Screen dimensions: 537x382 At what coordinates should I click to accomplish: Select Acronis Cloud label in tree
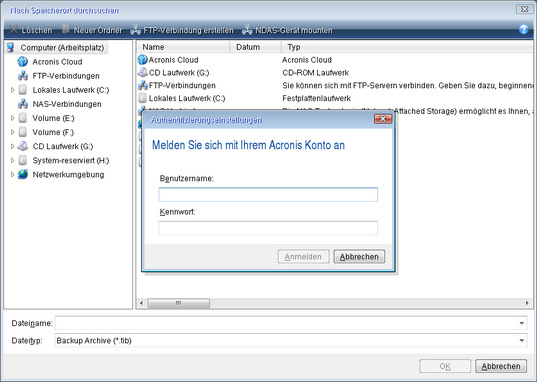coord(57,62)
